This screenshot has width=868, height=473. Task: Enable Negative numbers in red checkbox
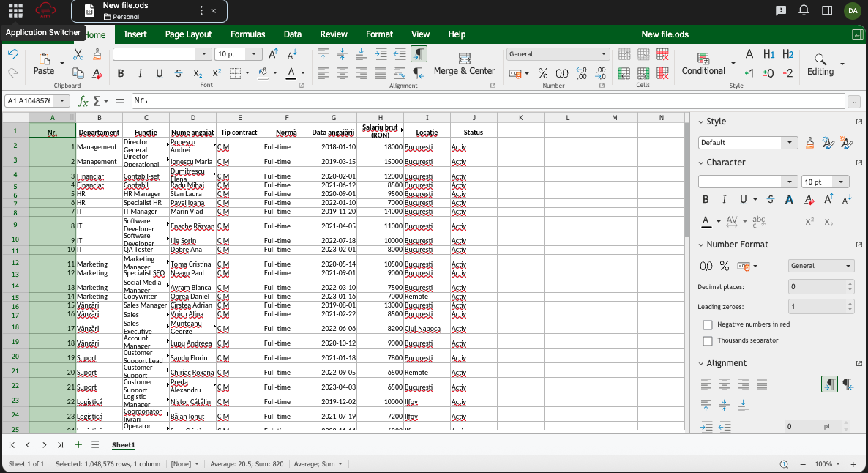(708, 324)
